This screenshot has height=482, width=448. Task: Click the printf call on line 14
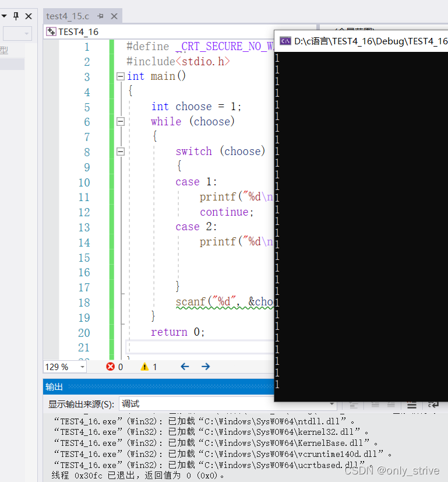[x=237, y=242]
